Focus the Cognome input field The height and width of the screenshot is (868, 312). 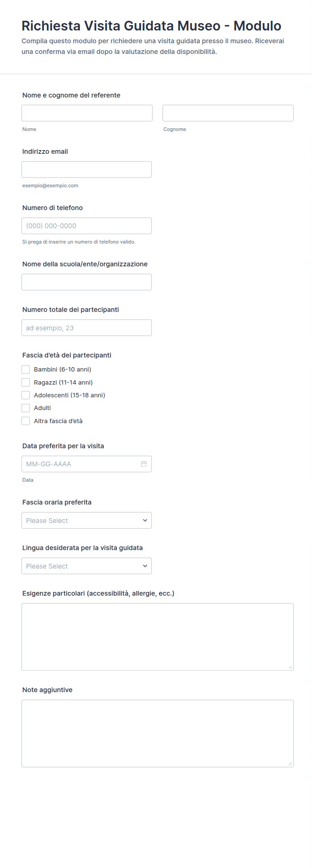(x=228, y=113)
